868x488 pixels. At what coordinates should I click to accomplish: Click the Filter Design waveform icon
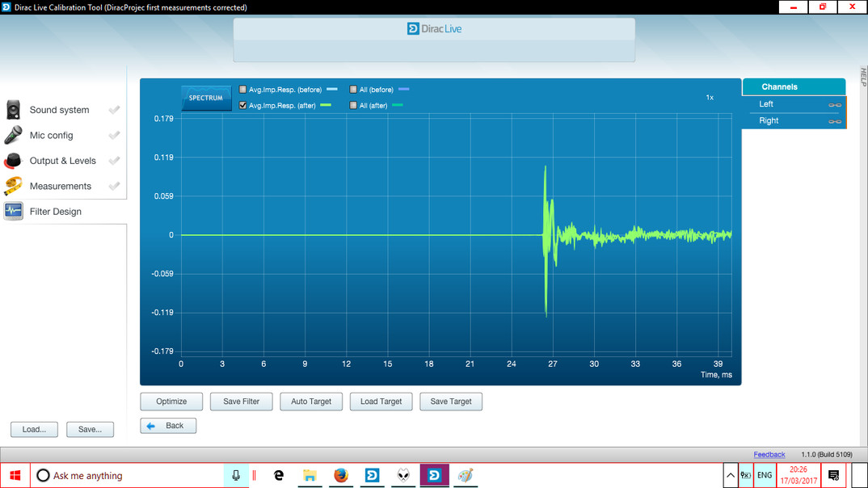tap(13, 212)
